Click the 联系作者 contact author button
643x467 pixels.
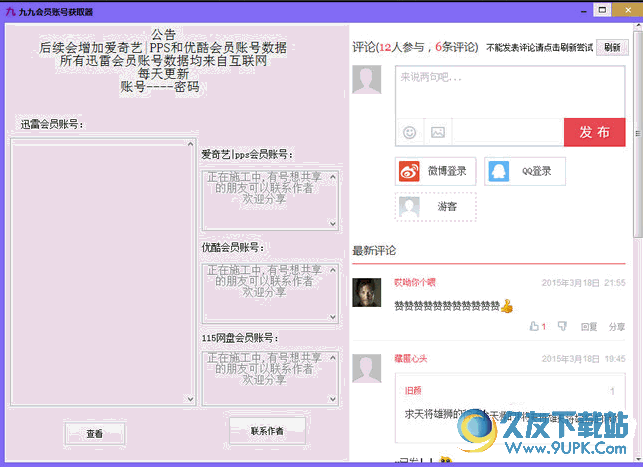(x=267, y=431)
